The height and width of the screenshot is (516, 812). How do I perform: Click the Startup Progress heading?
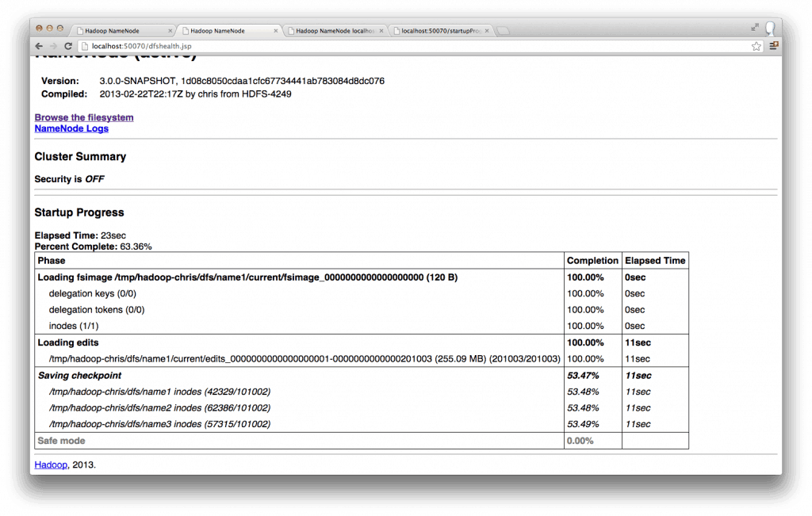pos(79,212)
